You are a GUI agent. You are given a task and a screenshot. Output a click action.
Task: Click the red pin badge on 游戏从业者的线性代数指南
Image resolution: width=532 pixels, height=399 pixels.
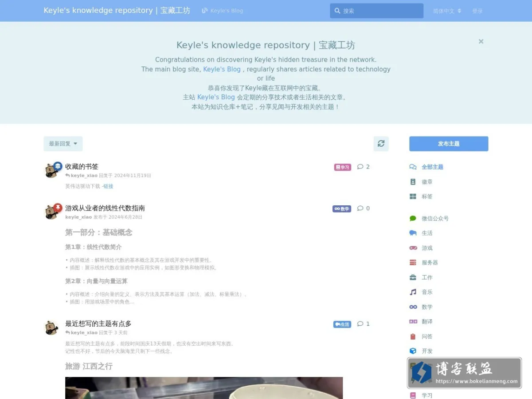(x=58, y=207)
